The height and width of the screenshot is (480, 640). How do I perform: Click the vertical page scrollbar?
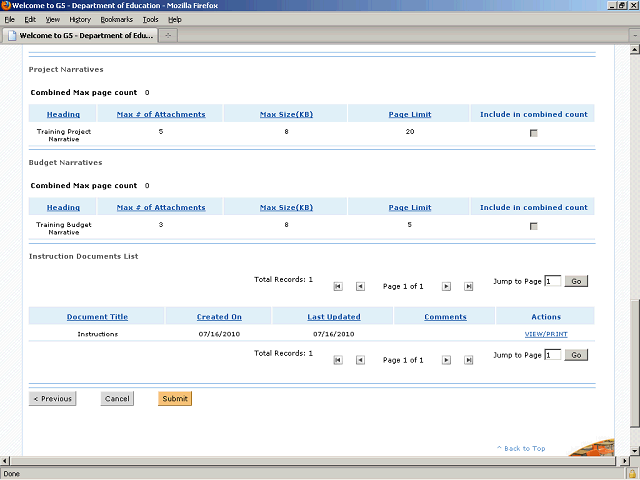tap(633, 250)
